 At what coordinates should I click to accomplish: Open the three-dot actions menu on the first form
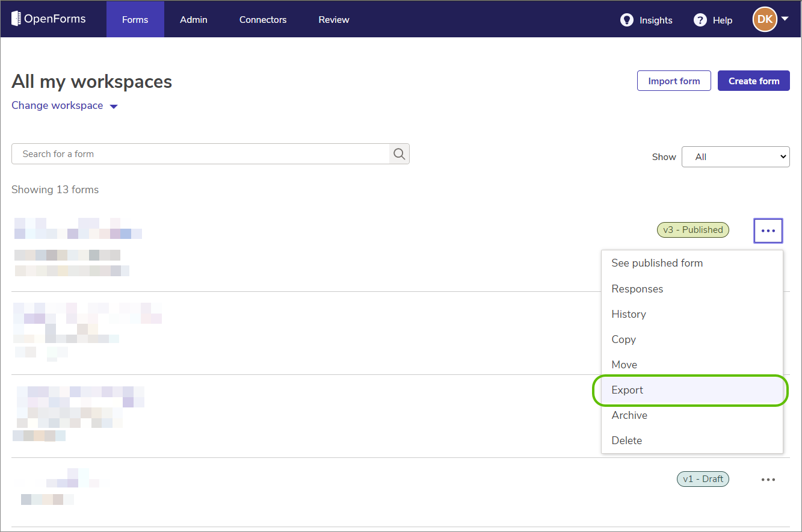point(768,230)
